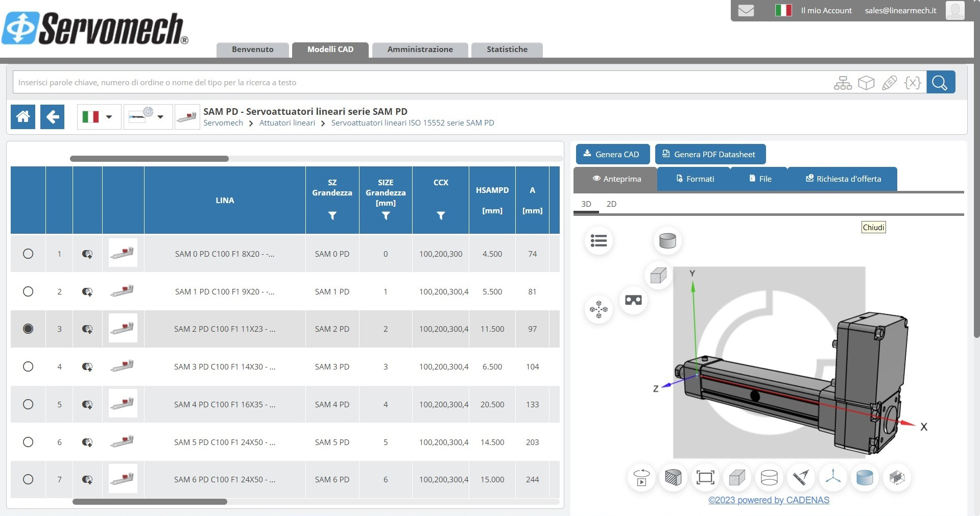The image size is (980, 516).
Task: Click the Genera CAD button
Action: 613,154
